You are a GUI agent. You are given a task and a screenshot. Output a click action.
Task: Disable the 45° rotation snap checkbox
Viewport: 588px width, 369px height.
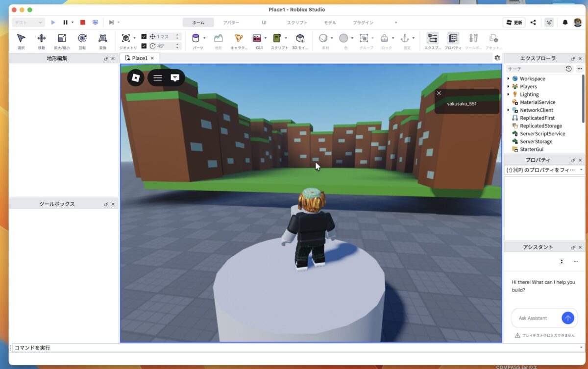pyautogui.click(x=144, y=46)
